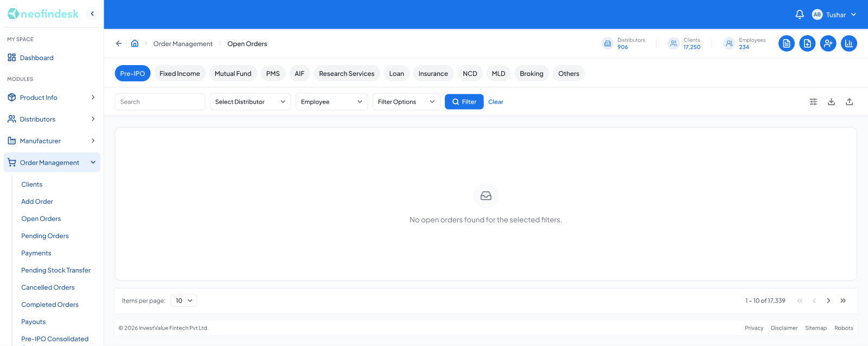Open home via breadcrumb house icon
This screenshot has width=868, height=346.
(x=135, y=43)
